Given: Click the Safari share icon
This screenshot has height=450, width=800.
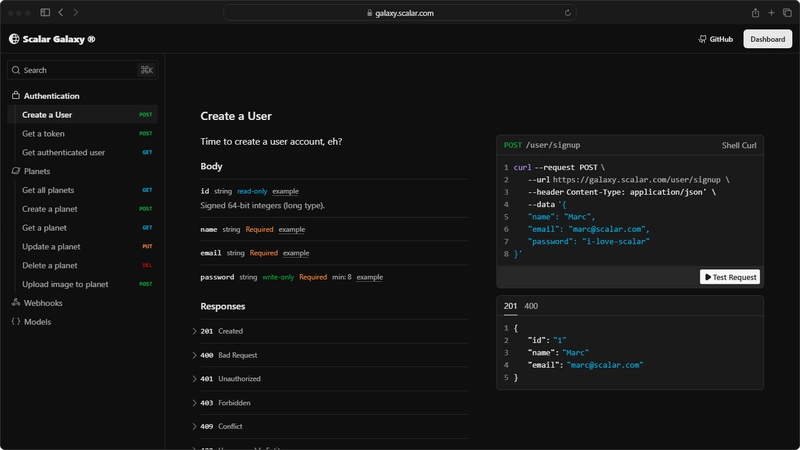Looking at the screenshot, I should point(755,12).
